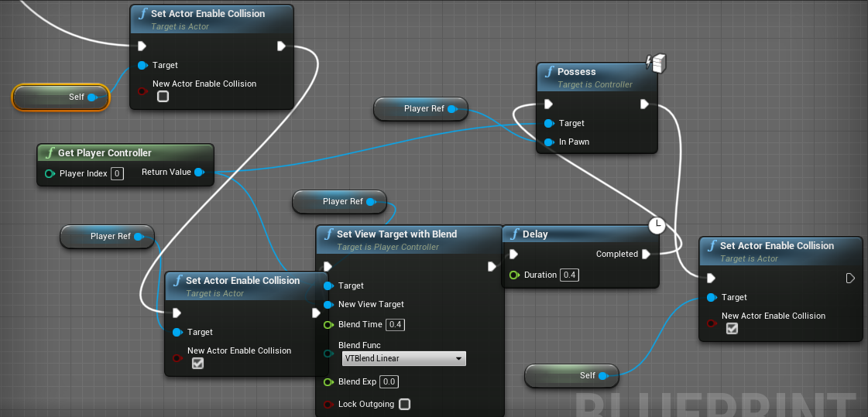Click the Possess node's output exec pin
This screenshot has height=417, width=868.
click(x=644, y=104)
